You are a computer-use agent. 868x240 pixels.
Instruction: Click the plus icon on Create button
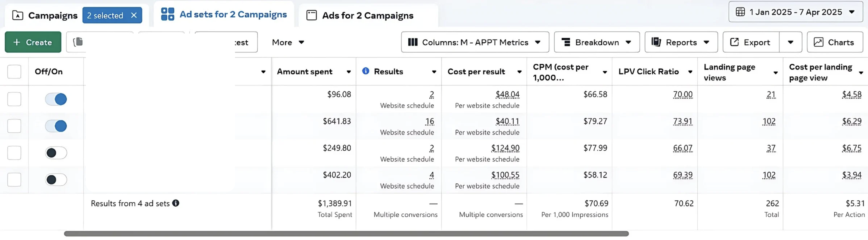tap(17, 42)
